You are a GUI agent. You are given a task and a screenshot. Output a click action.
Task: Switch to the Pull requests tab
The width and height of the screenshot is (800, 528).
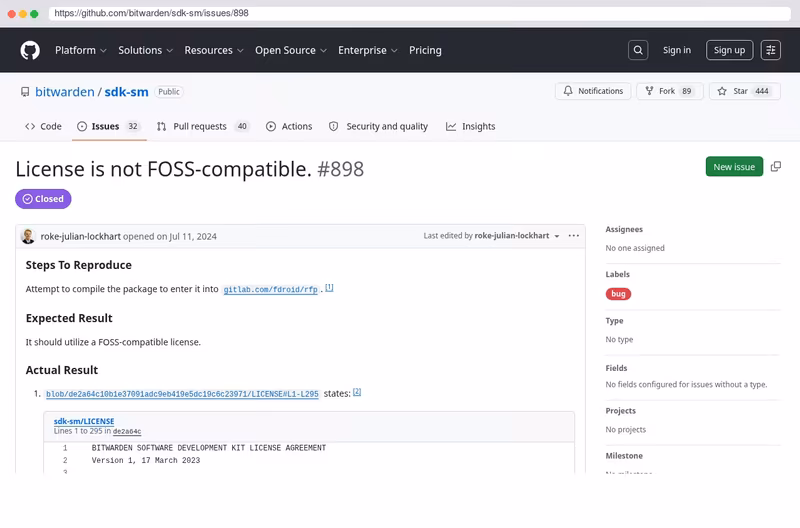[203, 127]
